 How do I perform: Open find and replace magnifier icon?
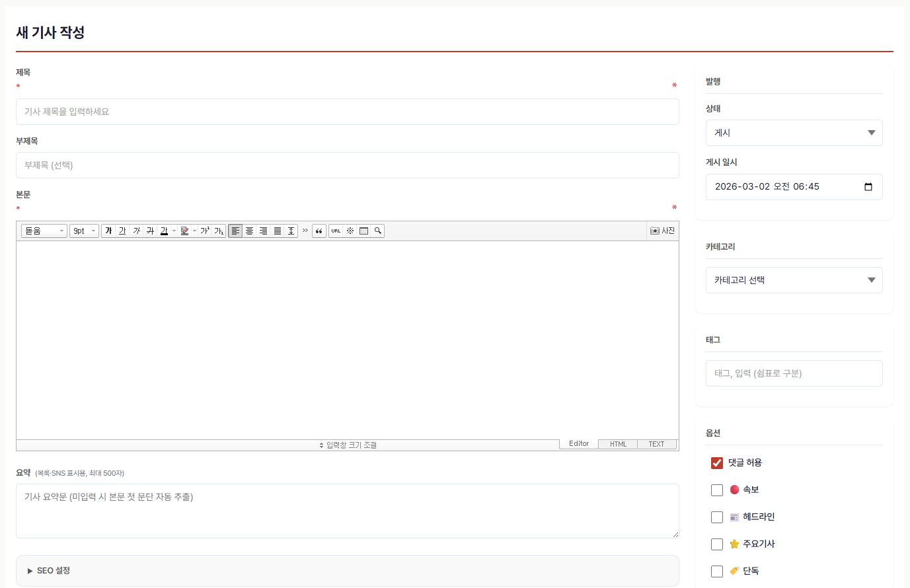click(377, 231)
